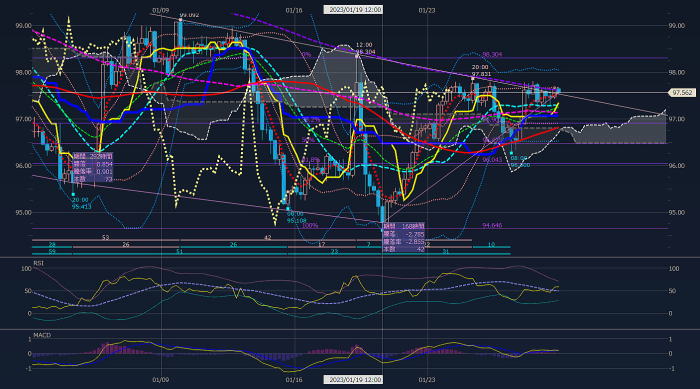Select the 95.108 low price label

(x=296, y=221)
